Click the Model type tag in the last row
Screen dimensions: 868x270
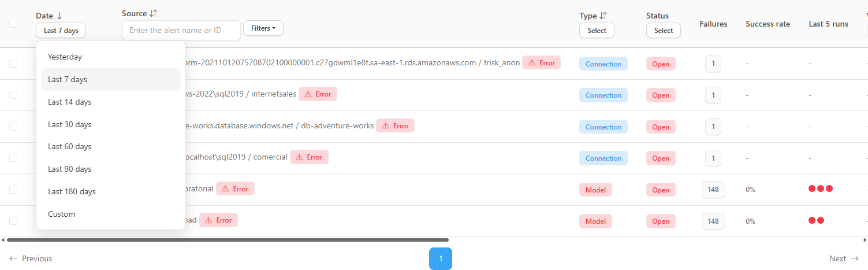(595, 221)
